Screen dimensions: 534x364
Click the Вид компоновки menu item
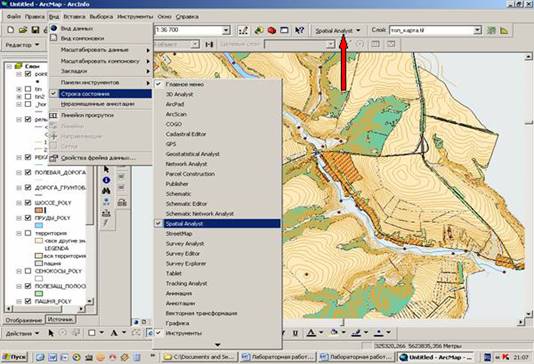100,38
